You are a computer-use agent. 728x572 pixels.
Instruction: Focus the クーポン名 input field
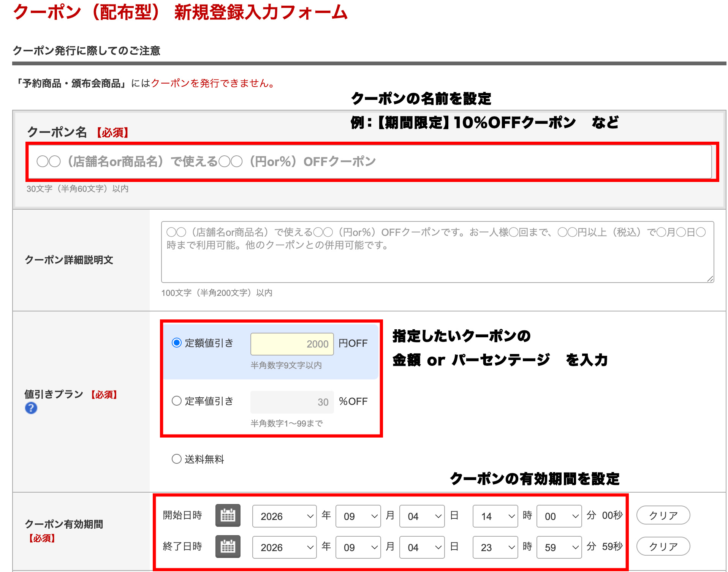[x=370, y=162]
